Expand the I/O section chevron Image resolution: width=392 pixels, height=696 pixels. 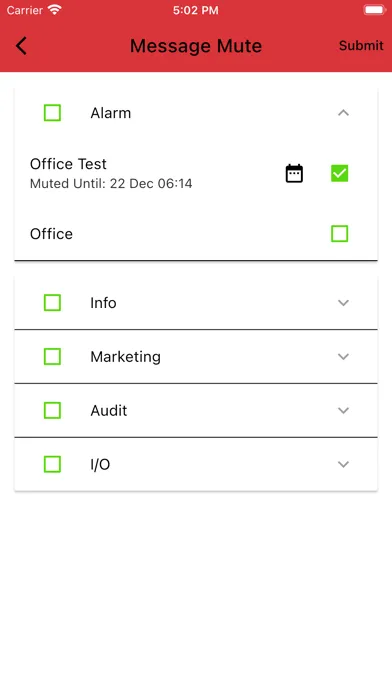click(x=343, y=464)
